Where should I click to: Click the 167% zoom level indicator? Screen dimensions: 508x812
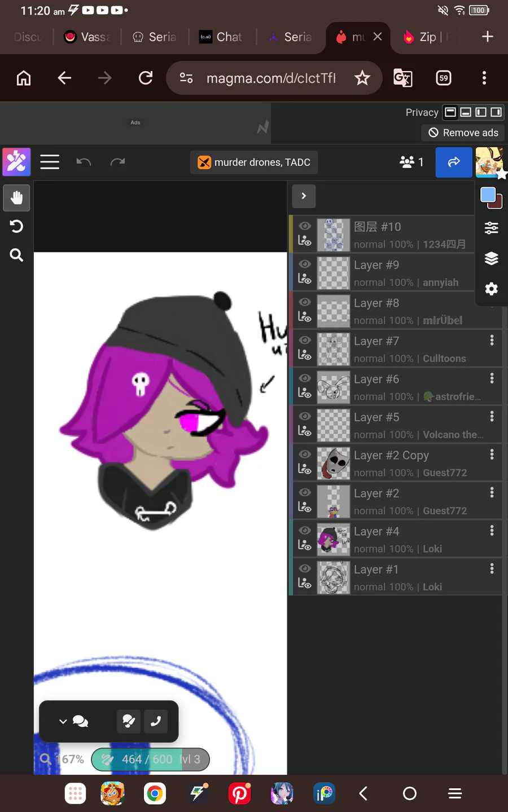pyautogui.click(x=62, y=760)
